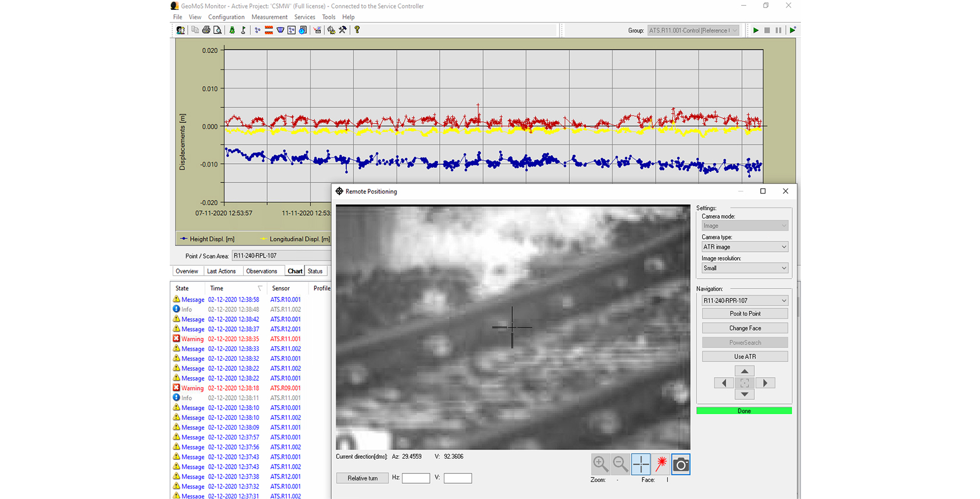Switch to the Status tab

(x=315, y=271)
